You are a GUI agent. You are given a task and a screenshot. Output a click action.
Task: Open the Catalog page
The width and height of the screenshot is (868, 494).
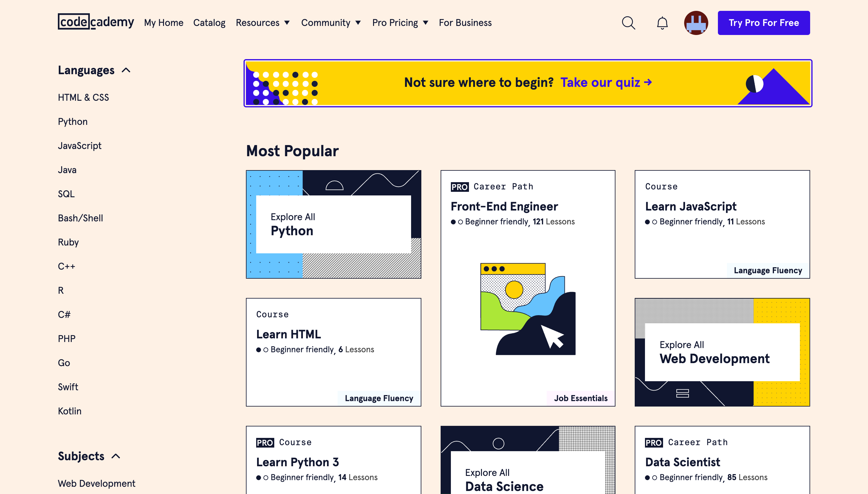209,23
